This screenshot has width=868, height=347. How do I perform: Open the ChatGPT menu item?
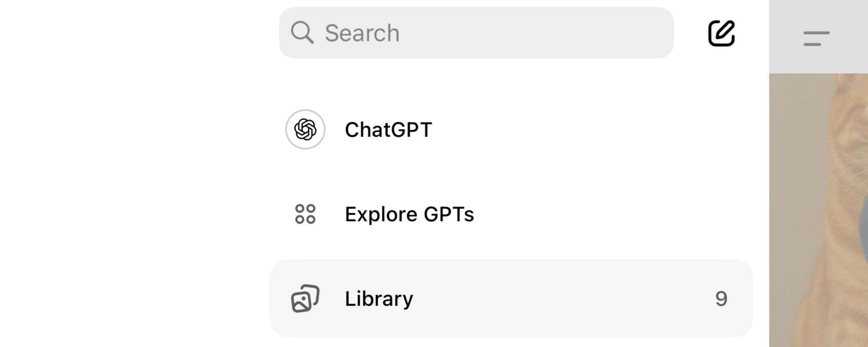[388, 130]
